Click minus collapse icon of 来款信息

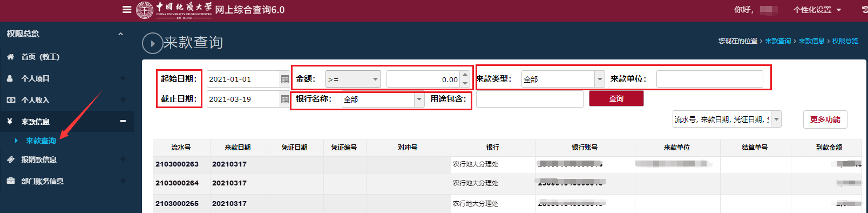[123, 121]
